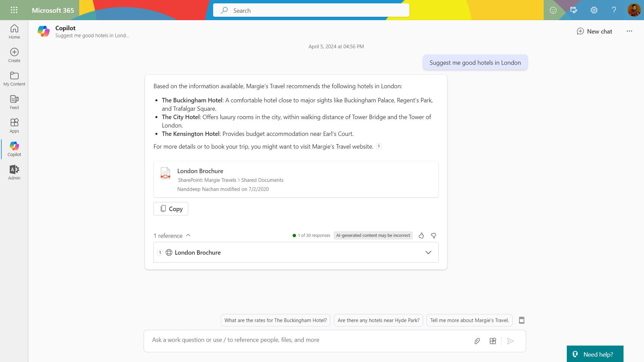
Task: Open the prompt guide icon beside suggestions
Action: [x=522, y=320]
